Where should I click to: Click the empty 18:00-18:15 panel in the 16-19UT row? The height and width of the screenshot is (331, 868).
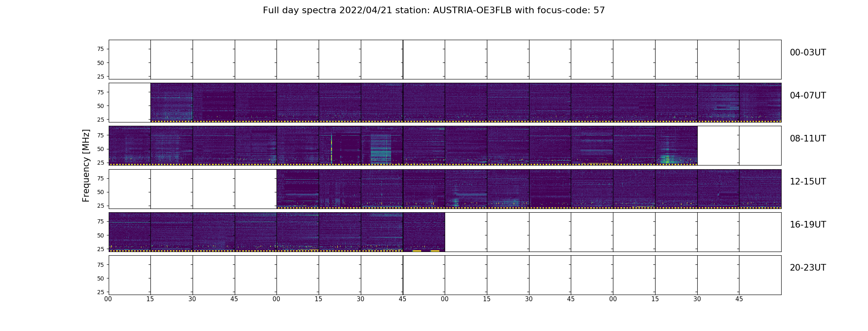tap(466, 232)
